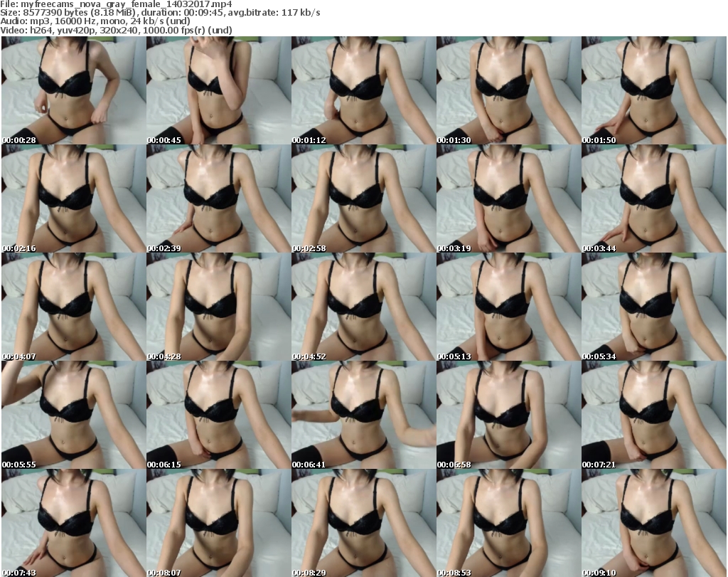Click the thumbnail stamped 00:07:21
Screen dimensions: 728x577
[x=653, y=415]
